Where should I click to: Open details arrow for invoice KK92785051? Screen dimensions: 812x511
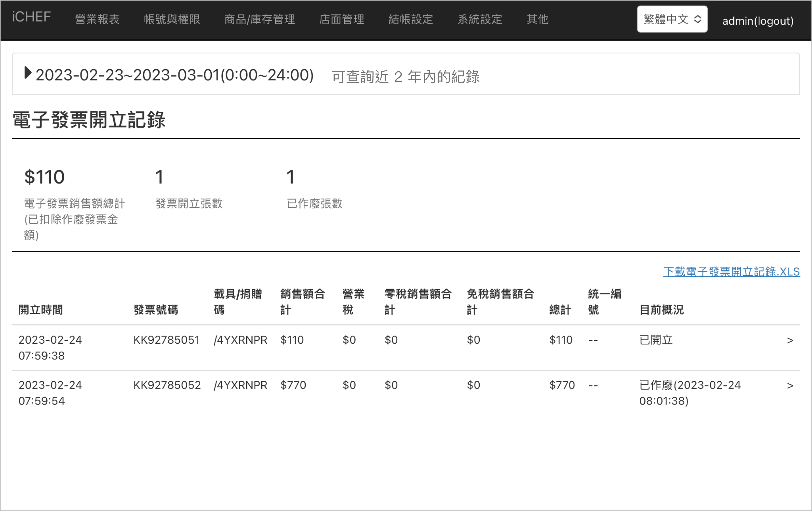[x=790, y=340]
